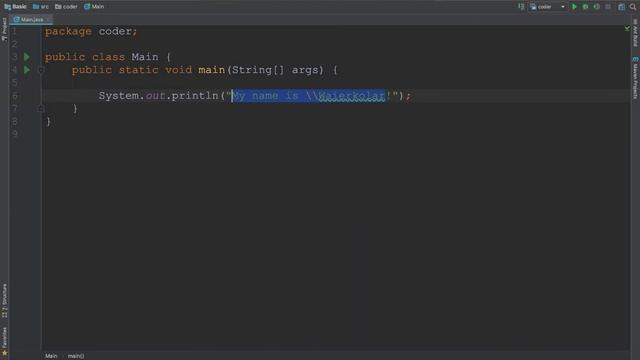The image size is (640, 360).
Task: Click the Run with Coverage icon
Action: [597, 7]
